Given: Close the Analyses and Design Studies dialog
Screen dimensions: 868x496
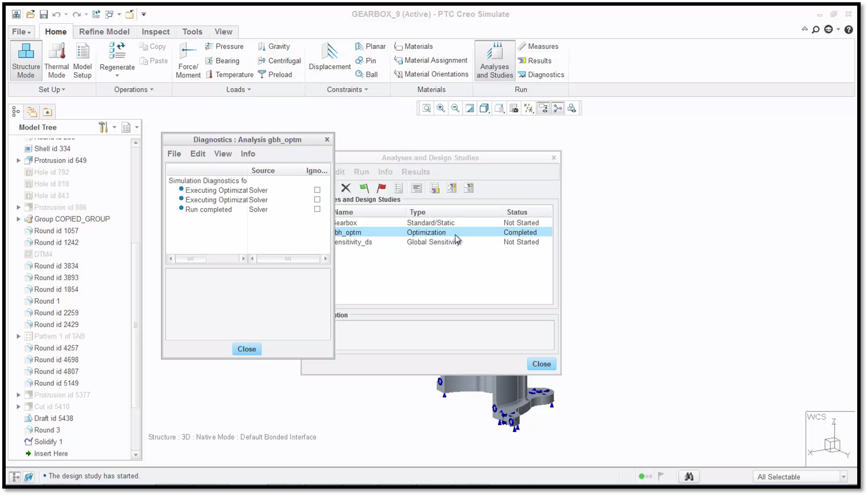Looking at the screenshot, I should [541, 364].
